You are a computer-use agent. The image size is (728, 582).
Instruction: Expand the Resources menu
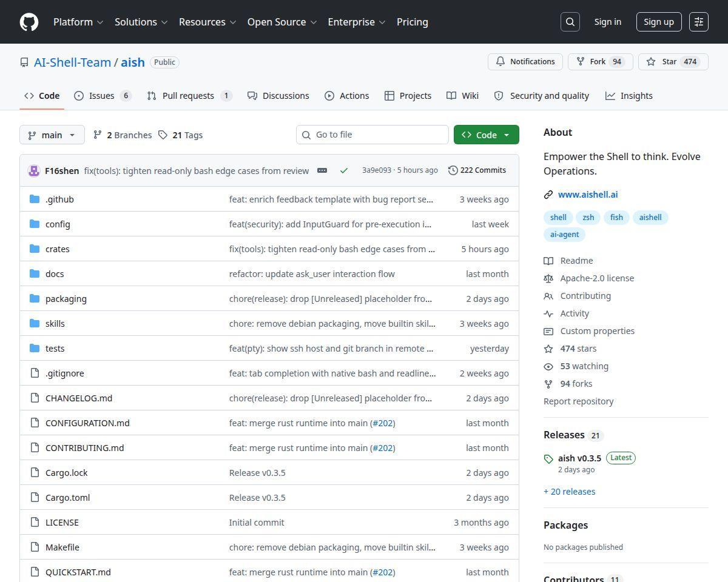(x=207, y=22)
